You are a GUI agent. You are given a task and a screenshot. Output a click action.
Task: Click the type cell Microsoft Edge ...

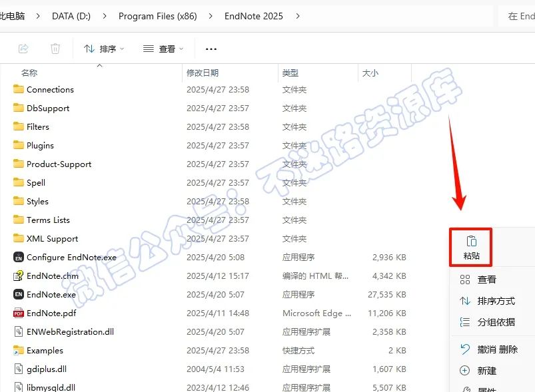tap(316, 313)
